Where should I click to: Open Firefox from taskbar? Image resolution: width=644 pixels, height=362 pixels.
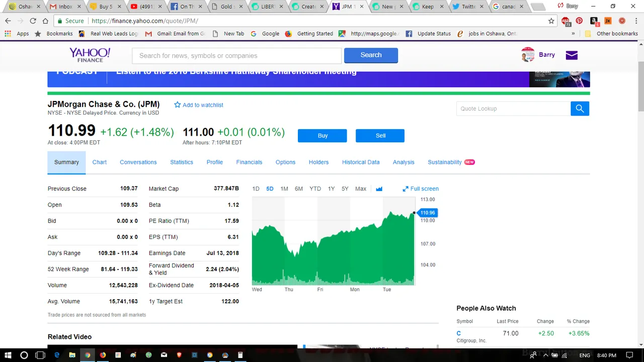coord(103,355)
